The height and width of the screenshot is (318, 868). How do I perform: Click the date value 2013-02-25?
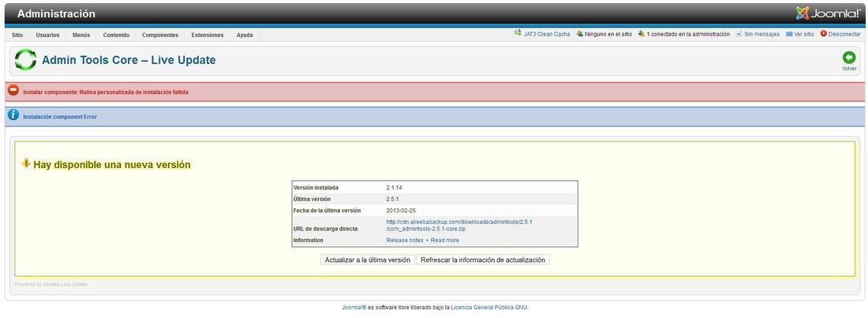401,211
